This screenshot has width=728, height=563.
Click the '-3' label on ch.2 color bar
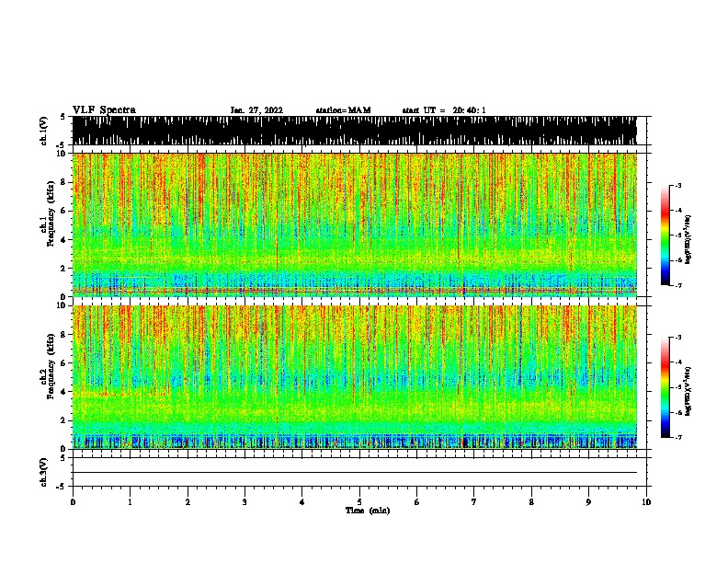coord(677,338)
